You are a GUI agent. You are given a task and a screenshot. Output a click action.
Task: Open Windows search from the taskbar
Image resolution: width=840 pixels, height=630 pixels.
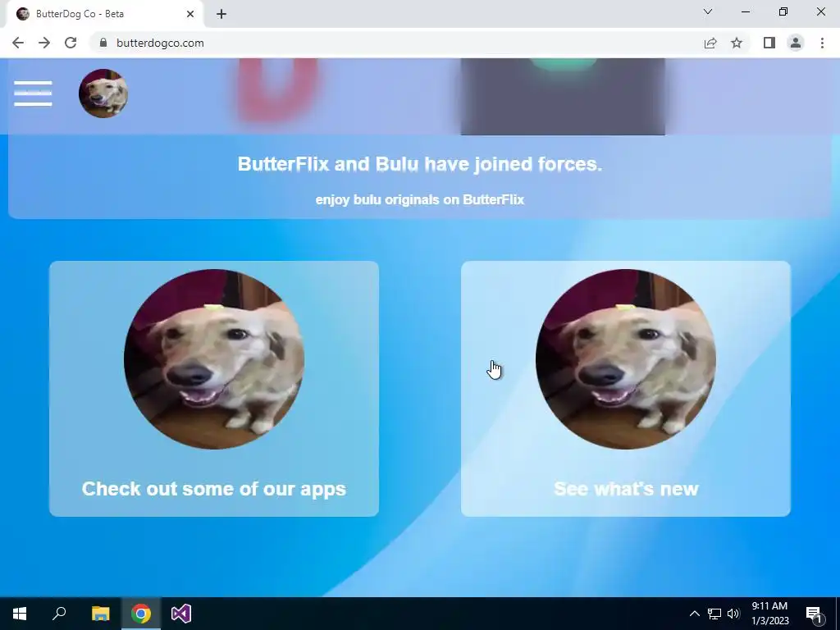[x=59, y=614]
